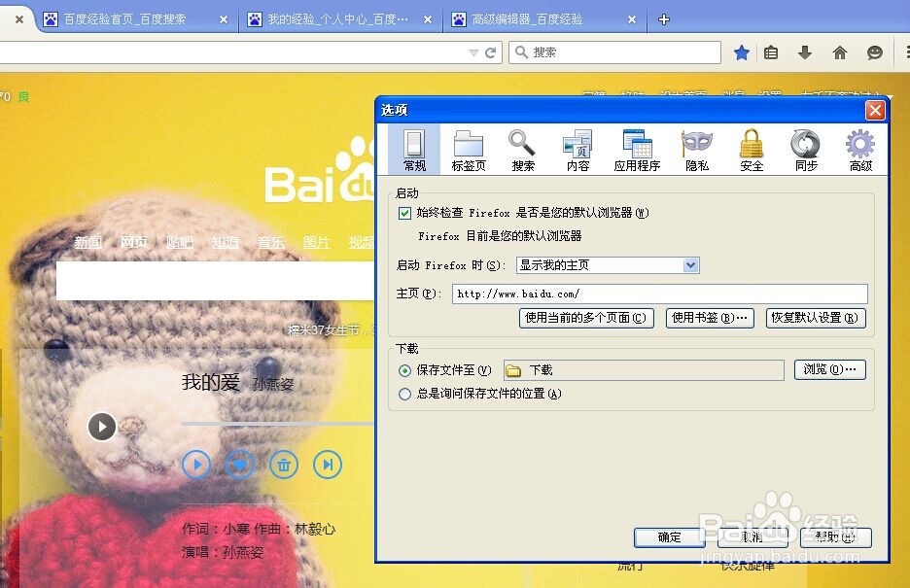Click the round dark play button overlay
Image resolution: width=910 pixels, height=588 pixels.
(x=102, y=427)
